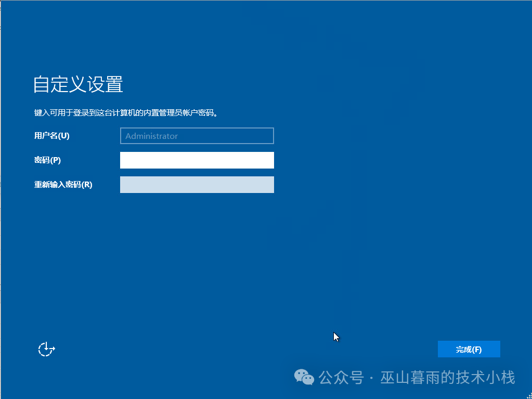The width and height of the screenshot is (532, 399).
Task: Focus the 密码(P) password input box
Action: click(x=197, y=160)
